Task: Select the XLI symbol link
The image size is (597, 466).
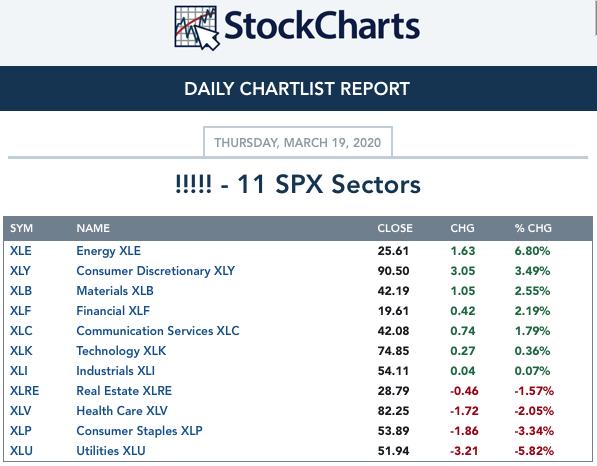Action: point(19,371)
